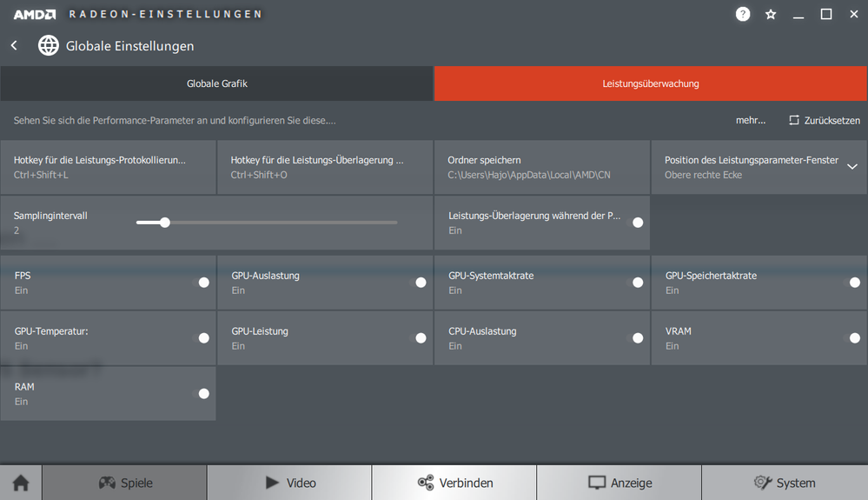The width and height of the screenshot is (868, 500).
Task: Expand Position des Leistungsparameter-Fenster dropdown
Action: [x=851, y=167]
